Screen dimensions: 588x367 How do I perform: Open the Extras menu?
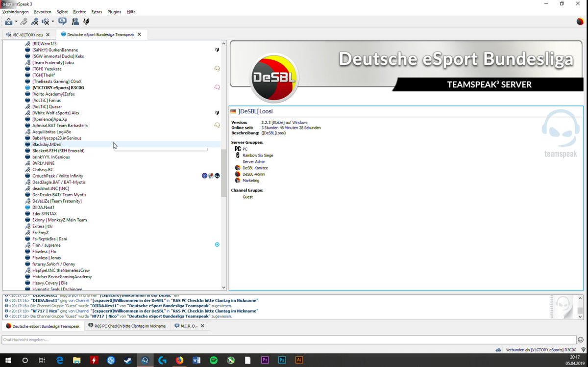pyautogui.click(x=97, y=12)
